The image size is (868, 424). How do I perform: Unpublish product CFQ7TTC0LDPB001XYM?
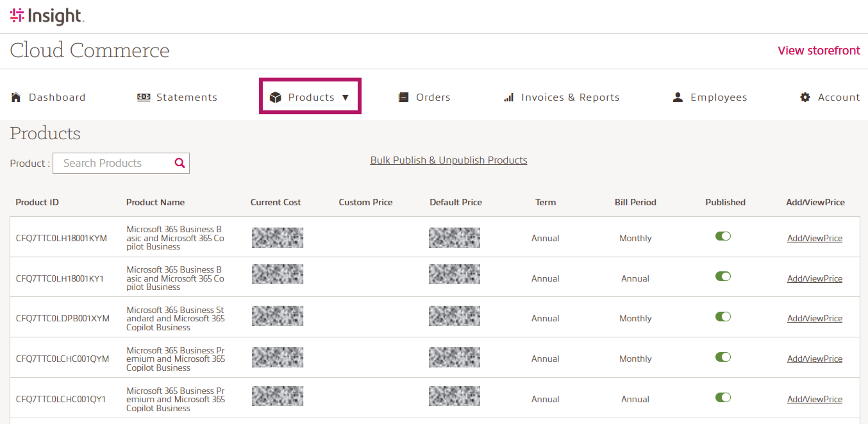coord(723,317)
